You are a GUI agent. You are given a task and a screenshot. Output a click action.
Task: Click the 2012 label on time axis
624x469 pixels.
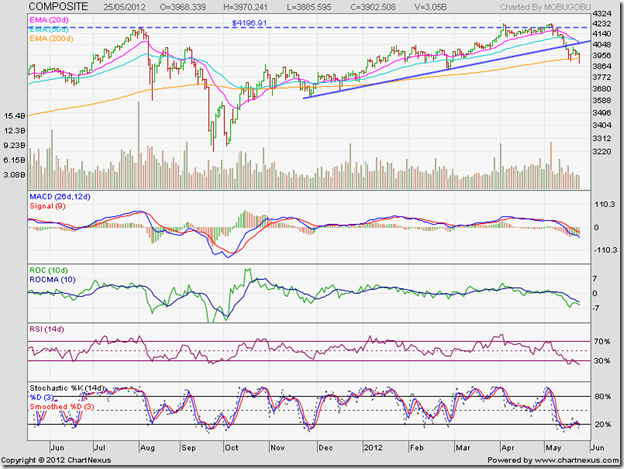click(x=373, y=448)
